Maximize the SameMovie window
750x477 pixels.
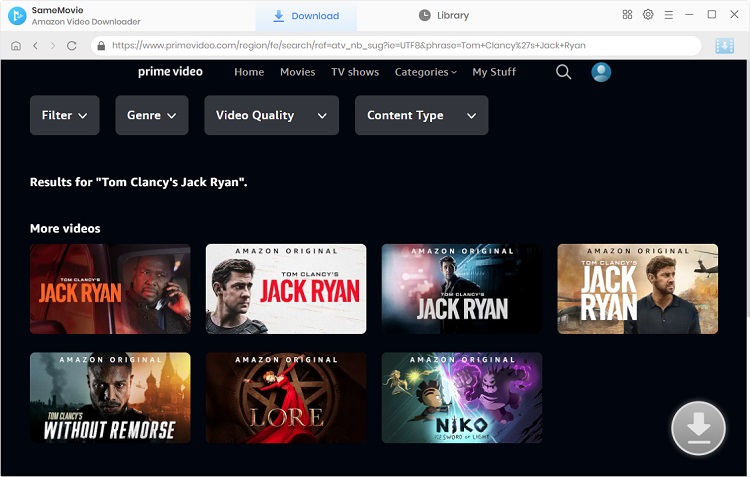(712, 14)
